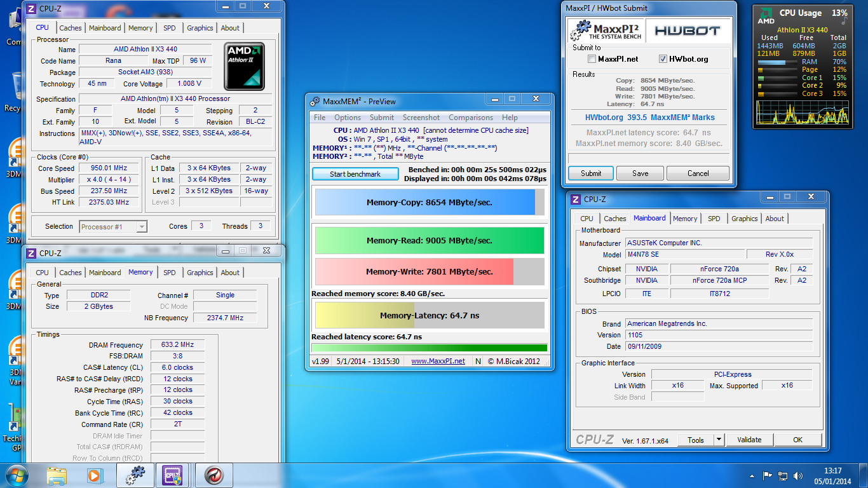The height and width of the screenshot is (488, 868).
Task: Switch to Caches tab in the CPU-Z processor window
Action: point(71,28)
